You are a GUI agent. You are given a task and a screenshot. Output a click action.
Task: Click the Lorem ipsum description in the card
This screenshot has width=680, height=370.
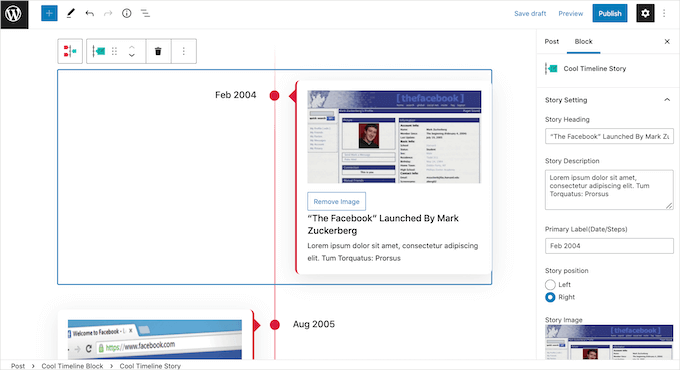click(392, 252)
